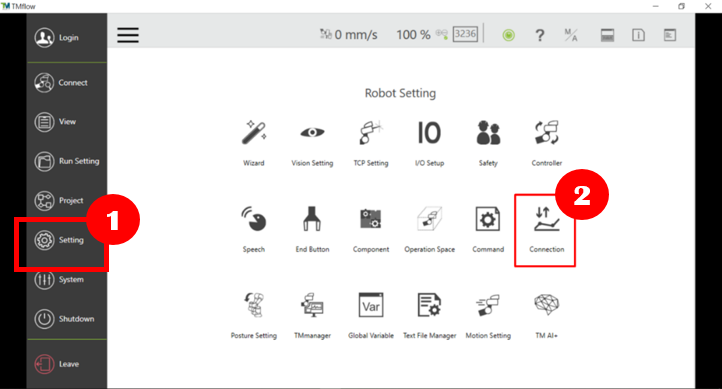Open TM AI+ brain icon
Screen dimensions: 722x389
(x=547, y=305)
